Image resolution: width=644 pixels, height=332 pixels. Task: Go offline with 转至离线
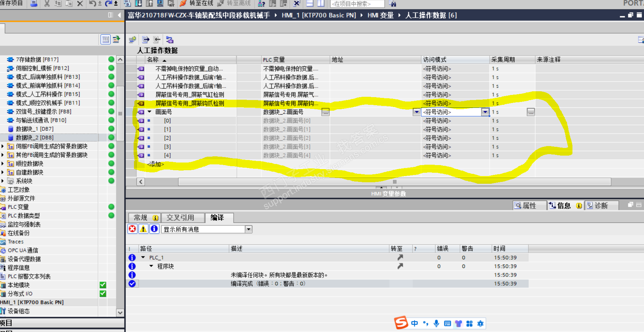click(x=234, y=3)
